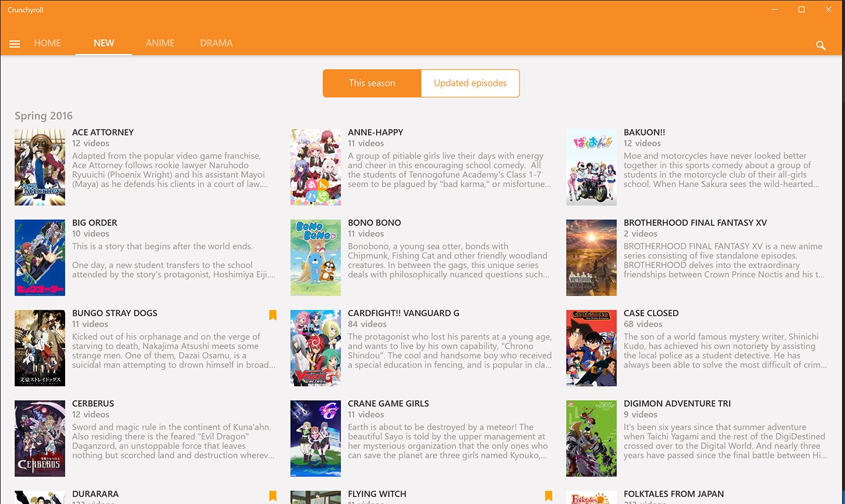This screenshot has height=504, width=845.
Task: Click Big Order's "10 videos" count
Action: pyautogui.click(x=90, y=234)
